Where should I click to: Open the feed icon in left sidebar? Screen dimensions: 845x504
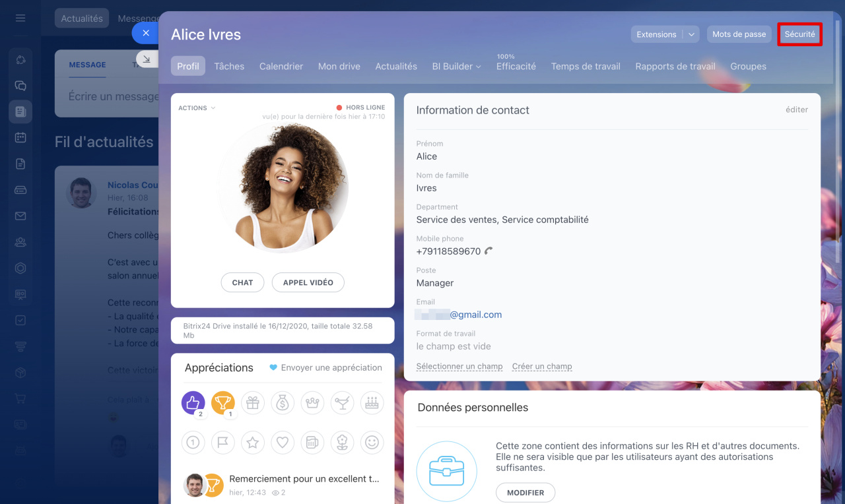20,111
